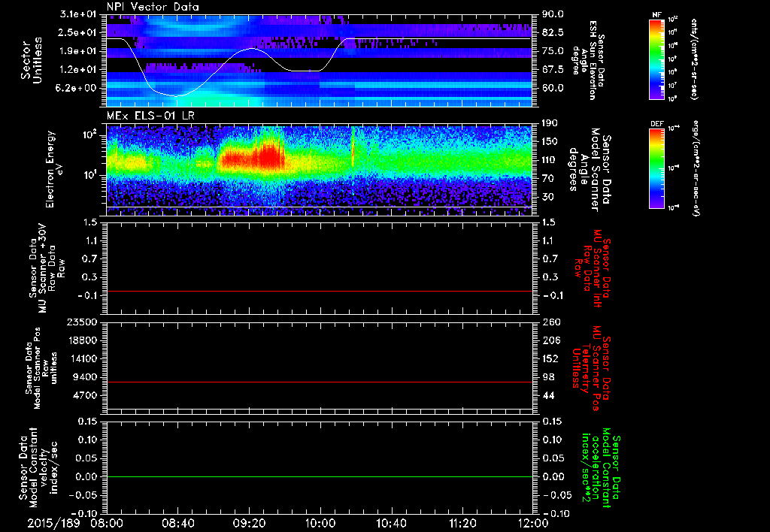
Task: Click the 23500 scanner position tick label
Action: click(x=82, y=322)
